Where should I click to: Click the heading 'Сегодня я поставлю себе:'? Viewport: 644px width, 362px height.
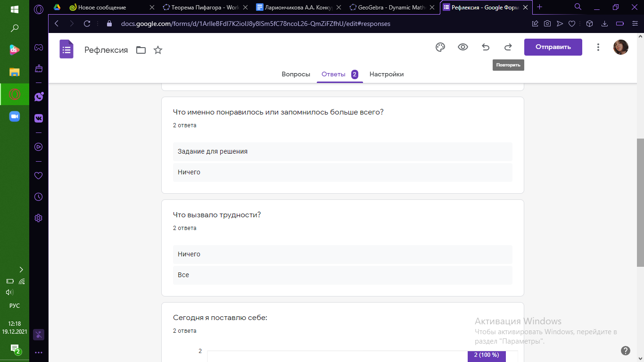[x=220, y=318]
